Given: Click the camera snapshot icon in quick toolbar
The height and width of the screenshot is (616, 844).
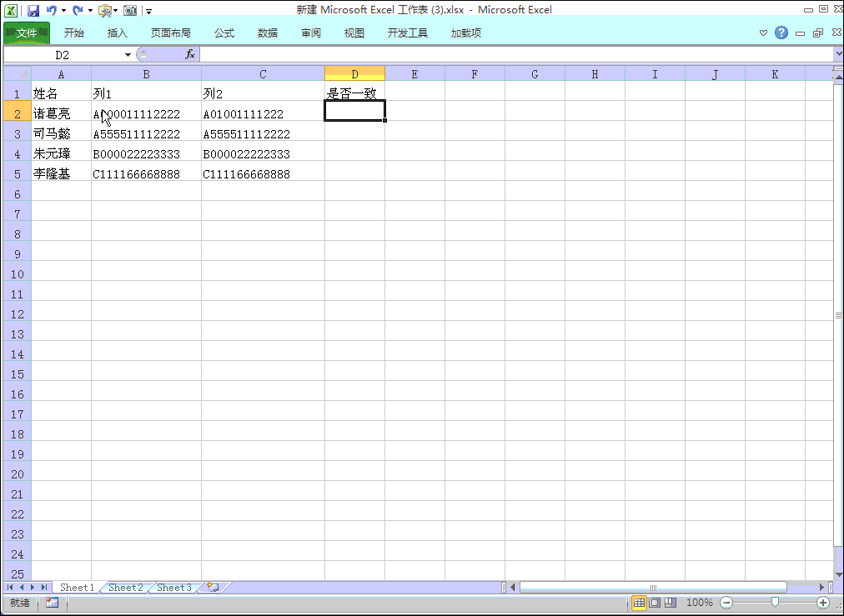Looking at the screenshot, I should tap(130, 10).
